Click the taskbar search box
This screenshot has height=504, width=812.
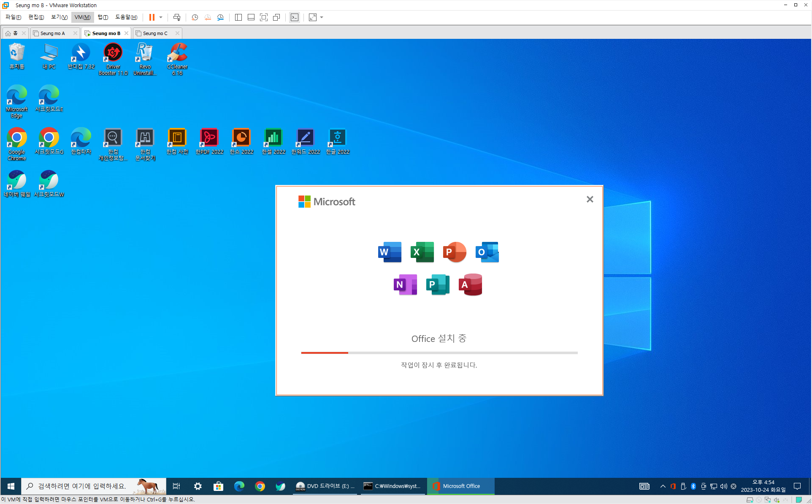pyautogui.click(x=94, y=486)
